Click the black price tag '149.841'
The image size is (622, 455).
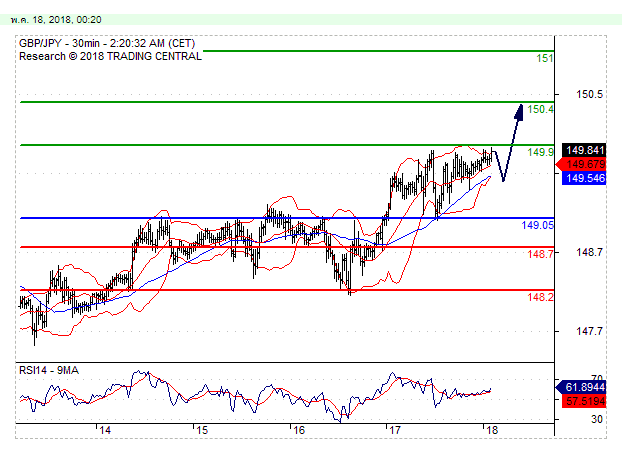click(584, 150)
